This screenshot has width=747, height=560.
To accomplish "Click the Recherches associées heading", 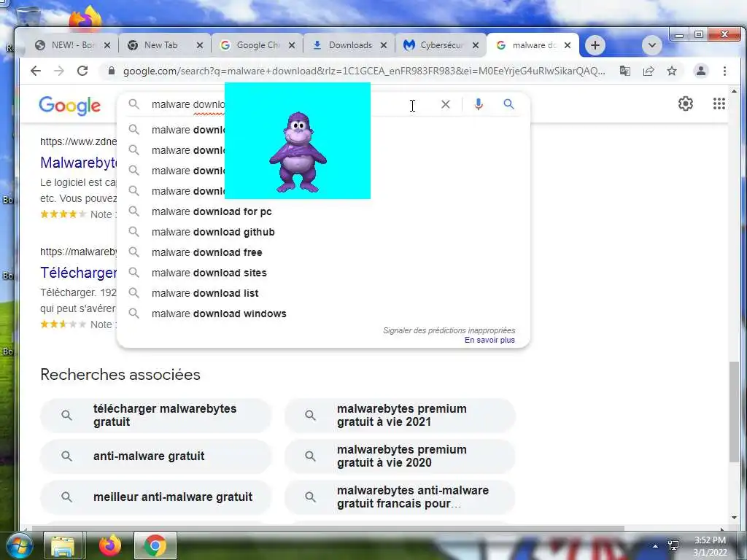I will pos(120,375).
